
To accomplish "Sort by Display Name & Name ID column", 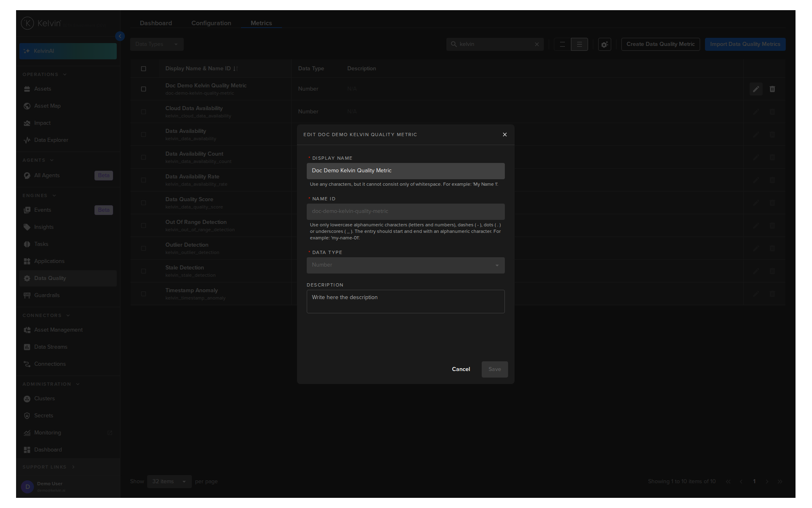I will click(x=201, y=69).
